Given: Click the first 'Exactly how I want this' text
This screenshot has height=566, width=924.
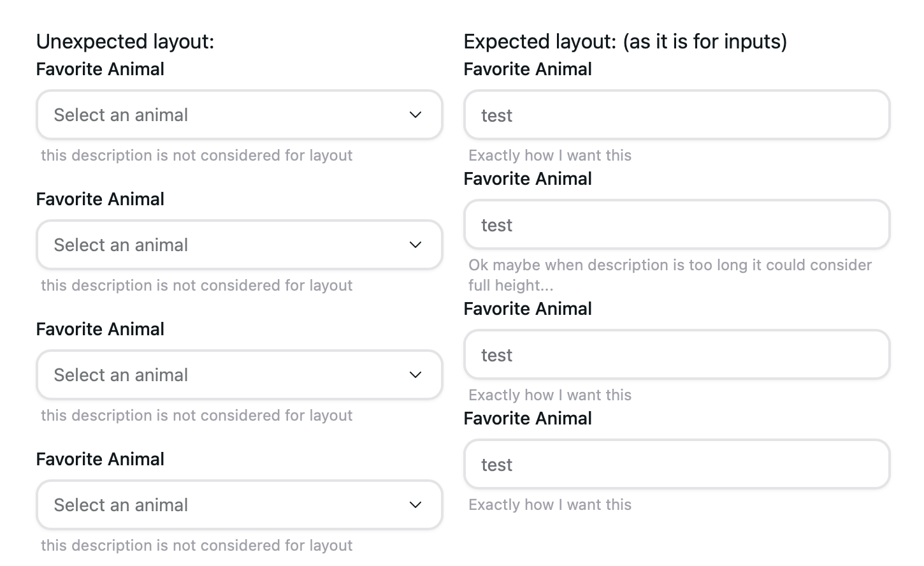Looking at the screenshot, I should click(550, 155).
